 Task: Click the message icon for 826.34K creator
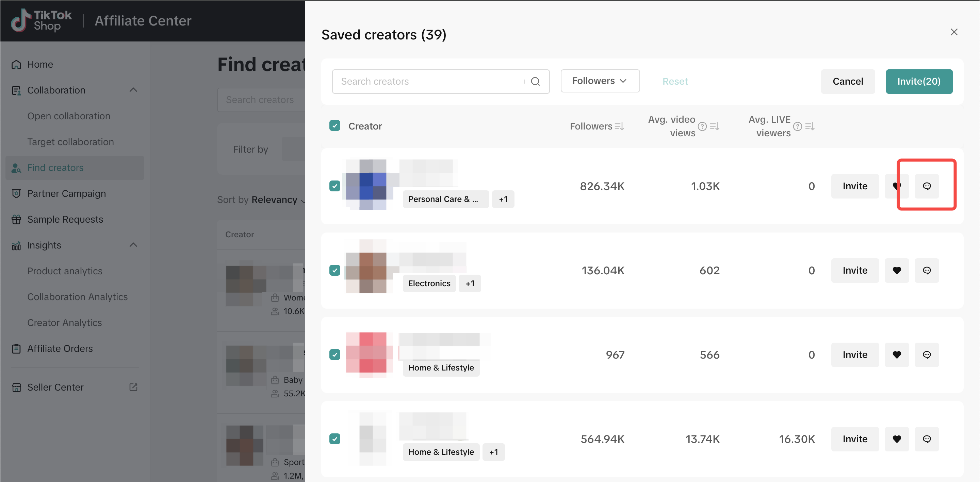926,186
